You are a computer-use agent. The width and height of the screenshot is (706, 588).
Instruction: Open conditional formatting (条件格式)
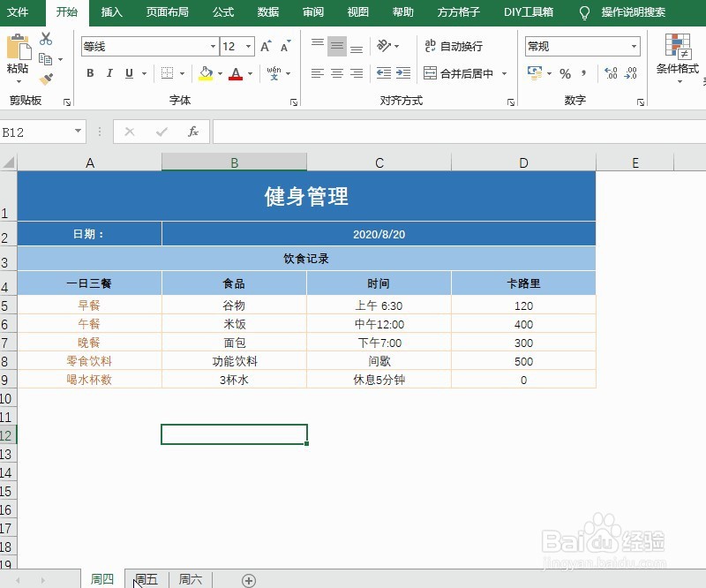point(676,56)
